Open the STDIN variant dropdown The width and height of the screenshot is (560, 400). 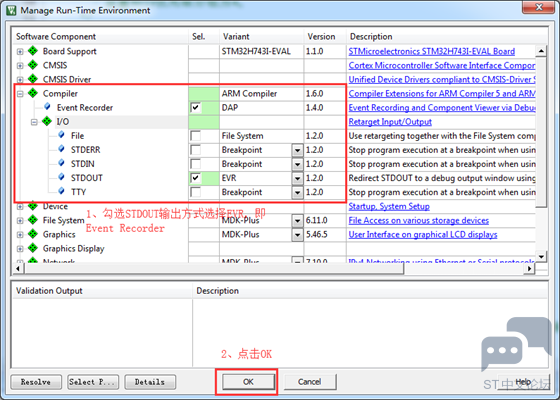click(297, 164)
